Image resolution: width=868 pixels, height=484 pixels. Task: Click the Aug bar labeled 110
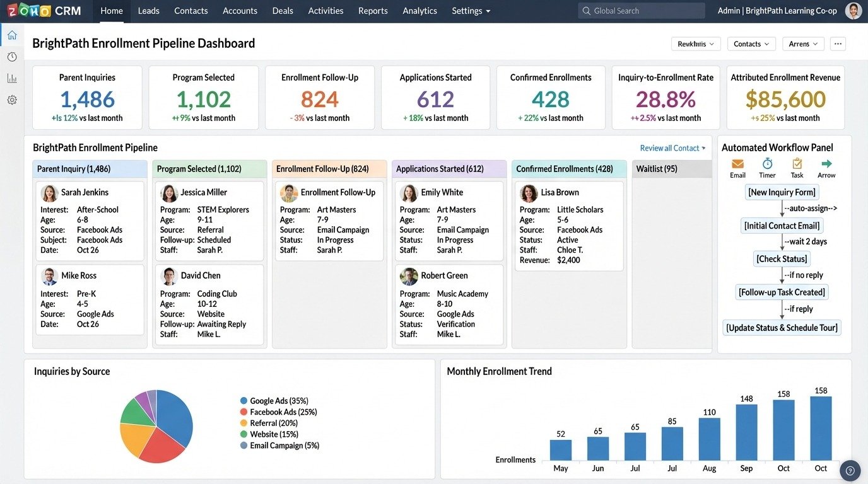(x=710, y=439)
